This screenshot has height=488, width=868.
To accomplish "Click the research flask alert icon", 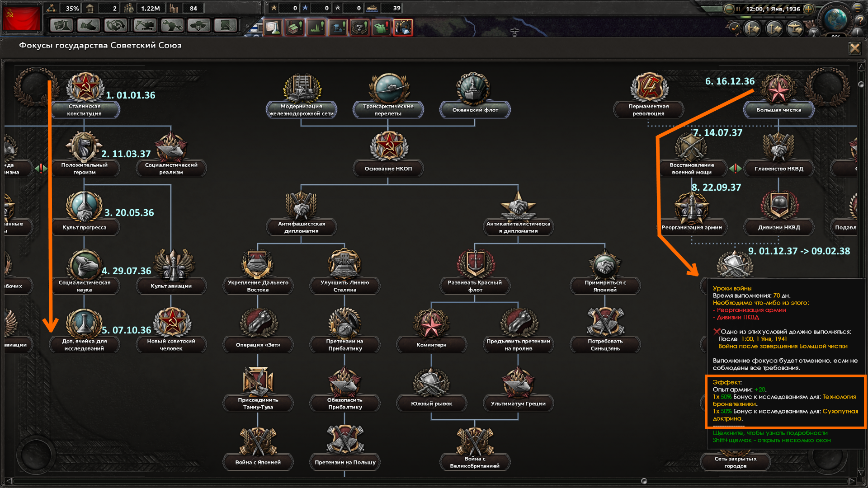I will tap(273, 28).
